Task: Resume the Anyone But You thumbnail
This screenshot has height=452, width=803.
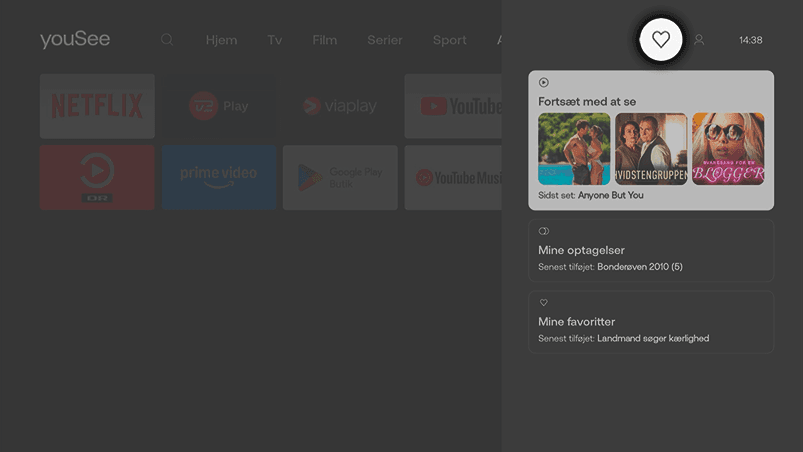Action: (574, 149)
